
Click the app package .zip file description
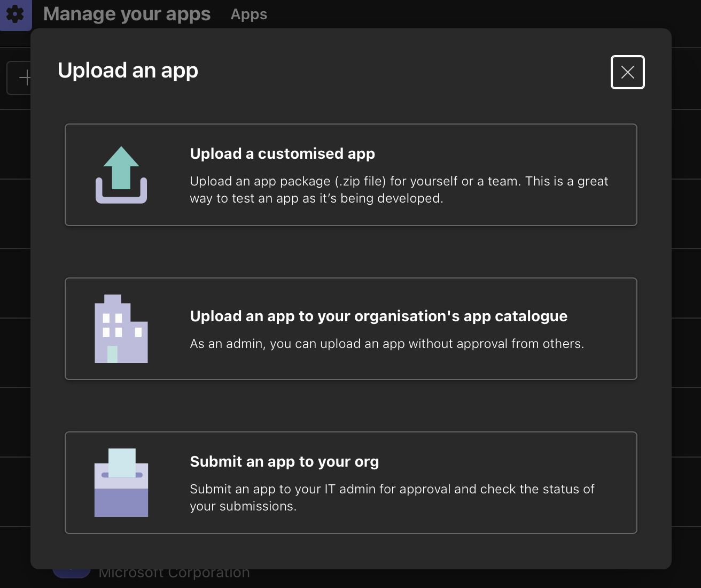point(399,190)
